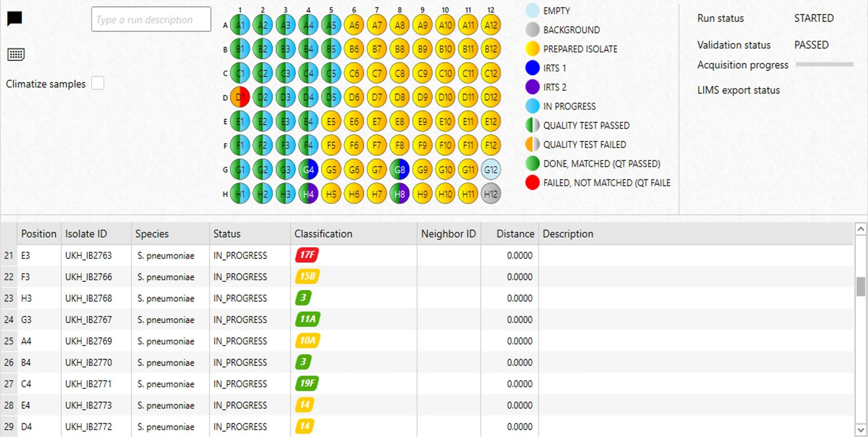The width and height of the screenshot is (868, 437).
Task: Enable the Climatize samples checkbox
Action: [x=98, y=83]
